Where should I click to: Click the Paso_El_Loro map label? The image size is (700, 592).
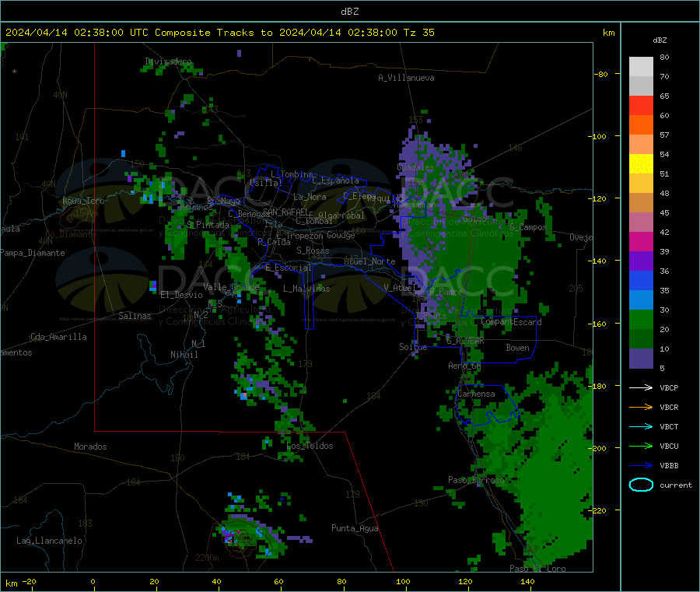coord(537,569)
